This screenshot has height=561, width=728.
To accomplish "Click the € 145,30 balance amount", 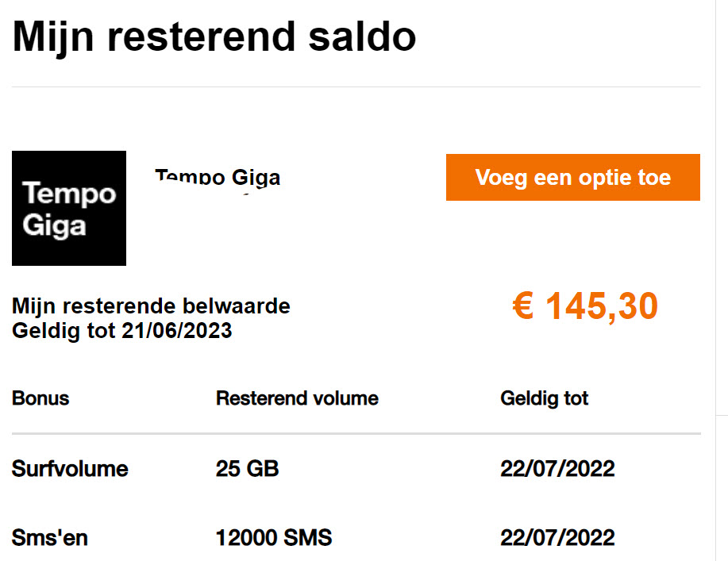I will click(585, 307).
